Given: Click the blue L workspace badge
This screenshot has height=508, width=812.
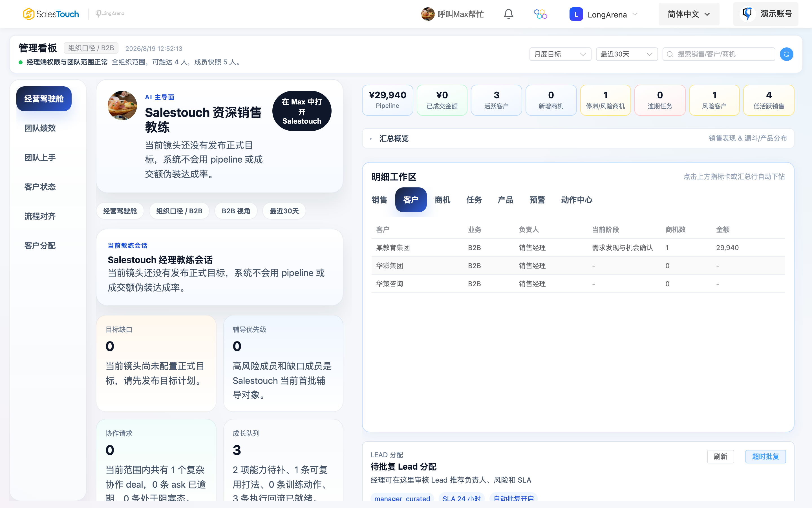Looking at the screenshot, I should point(576,14).
